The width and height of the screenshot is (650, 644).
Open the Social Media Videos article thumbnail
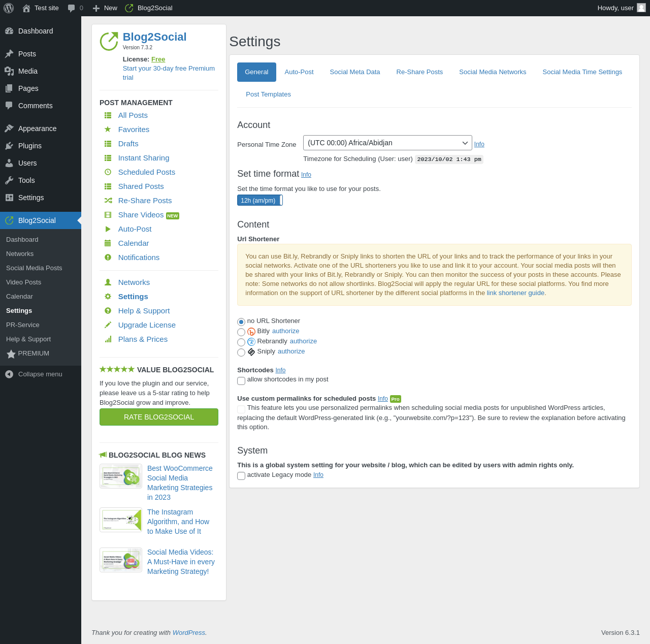121,560
